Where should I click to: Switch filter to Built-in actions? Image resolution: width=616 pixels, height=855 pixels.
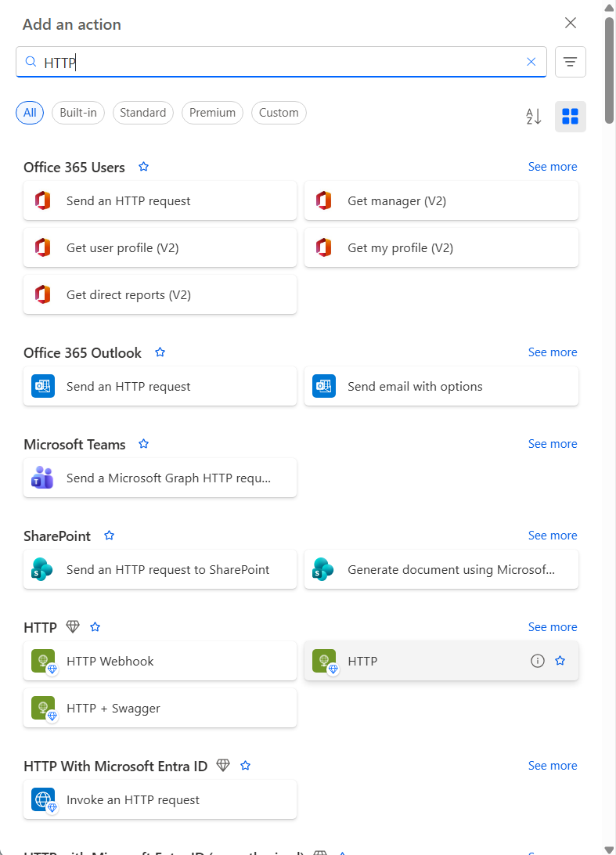pos(77,113)
